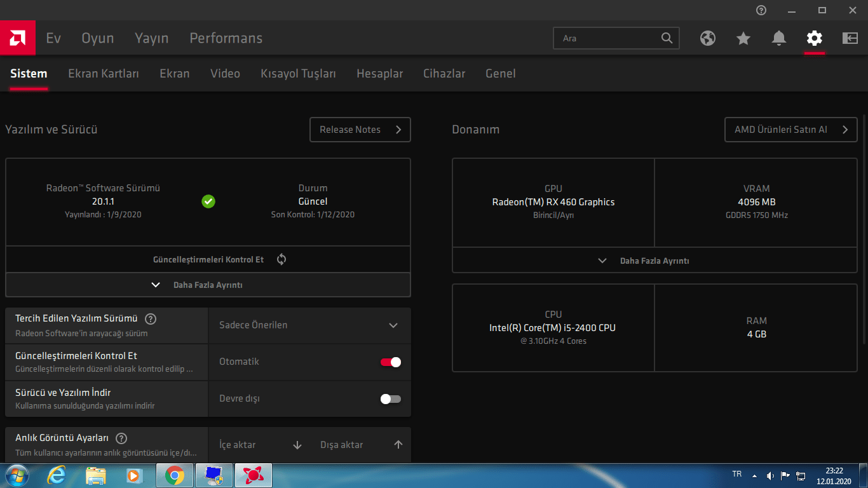868x488 pixels.
Task: Open the Oyun tab
Action: pyautogui.click(x=98, y=38)
